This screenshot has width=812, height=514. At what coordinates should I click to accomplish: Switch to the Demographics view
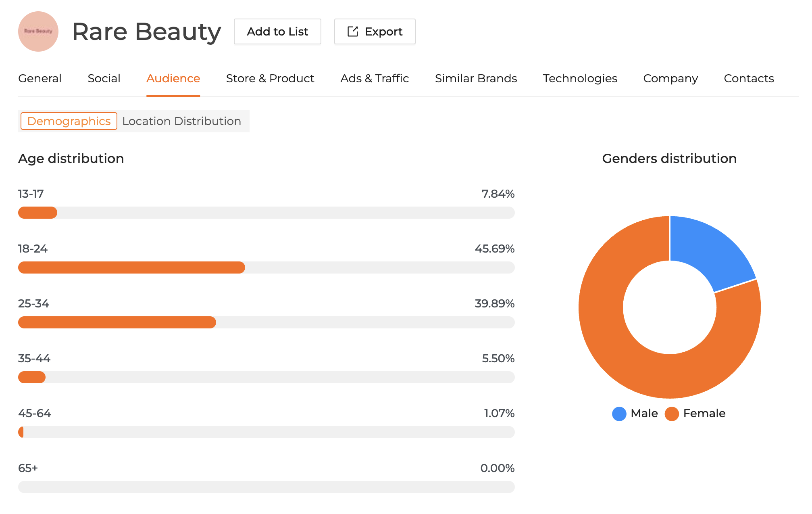(x=68, y=121)
